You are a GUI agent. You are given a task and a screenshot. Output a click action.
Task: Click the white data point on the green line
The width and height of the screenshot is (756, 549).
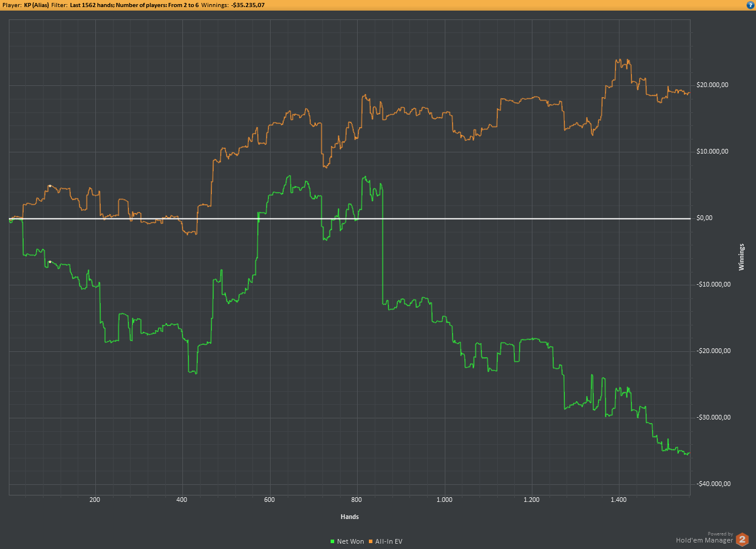point(50,262)
